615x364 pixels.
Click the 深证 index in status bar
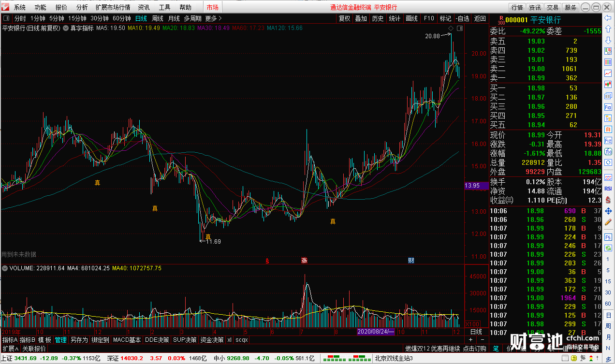tap(157, 358)
